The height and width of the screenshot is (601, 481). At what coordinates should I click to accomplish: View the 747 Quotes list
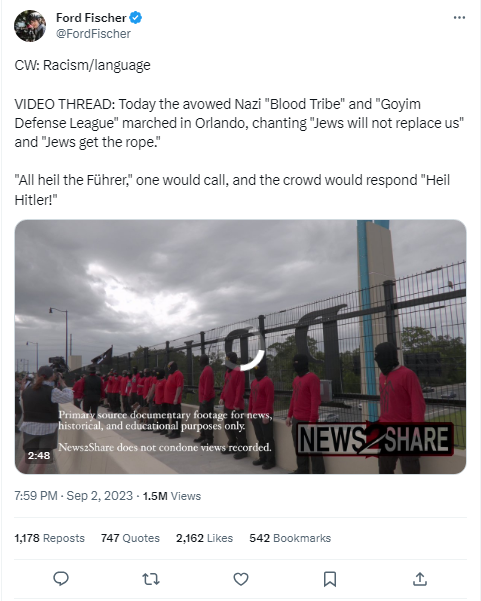[130, 538]
